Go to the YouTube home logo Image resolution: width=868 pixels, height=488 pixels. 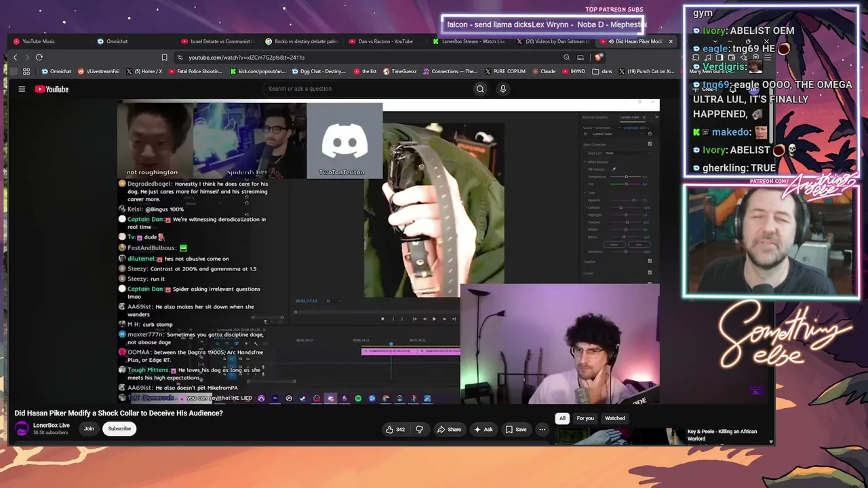click(x=52, y=89)
